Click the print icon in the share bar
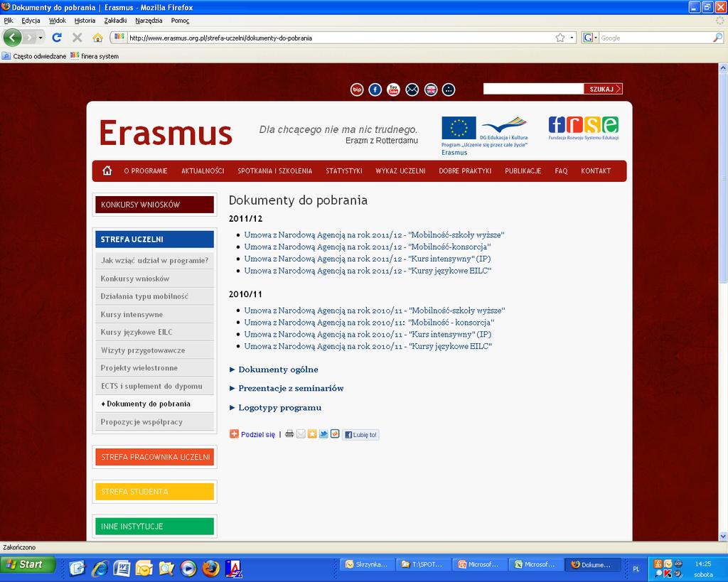The width and height of the screenshot is (728, 582). pyautogui.click(x=289, y=434)
